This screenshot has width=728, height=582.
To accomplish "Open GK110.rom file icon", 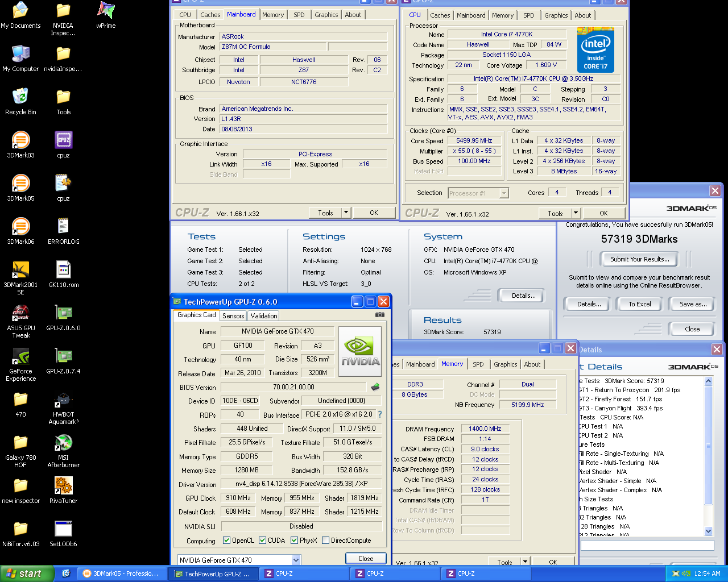I will tap(63, 273).
